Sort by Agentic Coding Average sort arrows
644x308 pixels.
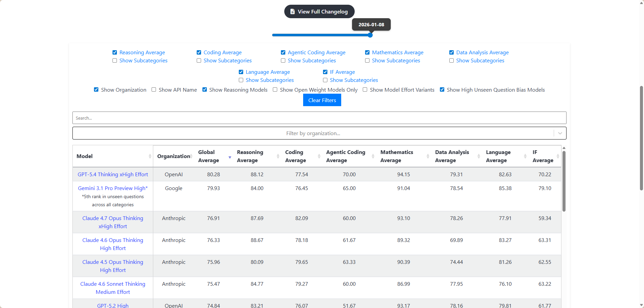(373, 156)
